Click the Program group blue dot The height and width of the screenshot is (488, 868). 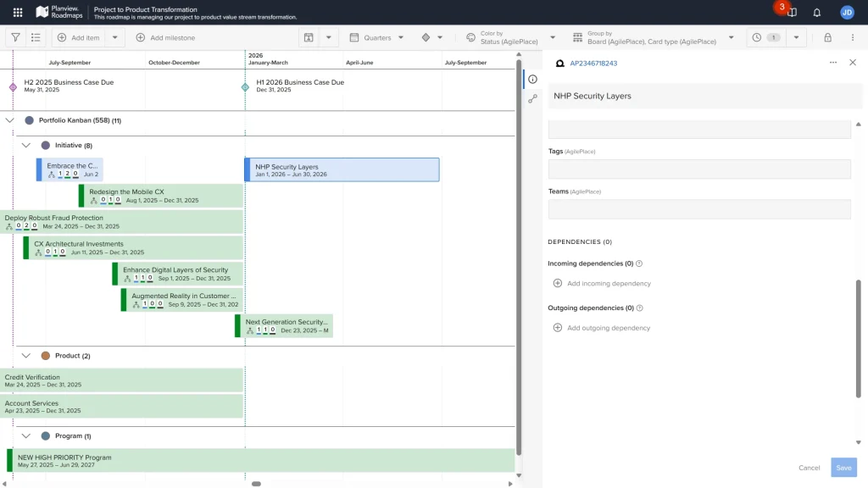tap(46, 436)
